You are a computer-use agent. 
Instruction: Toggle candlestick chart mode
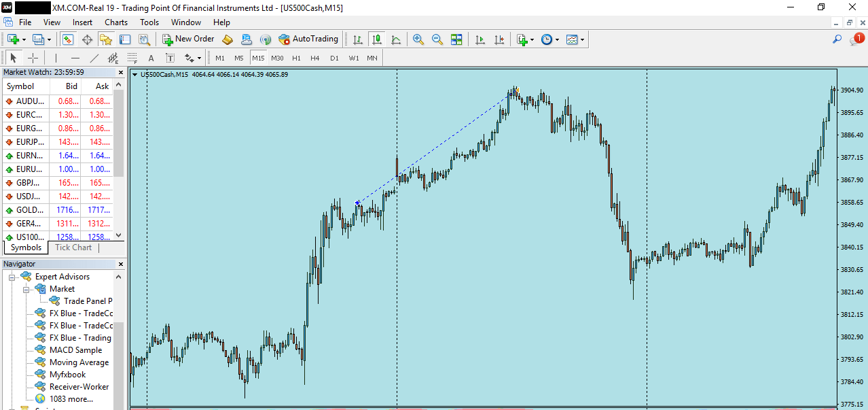click(x=377, y=39)
